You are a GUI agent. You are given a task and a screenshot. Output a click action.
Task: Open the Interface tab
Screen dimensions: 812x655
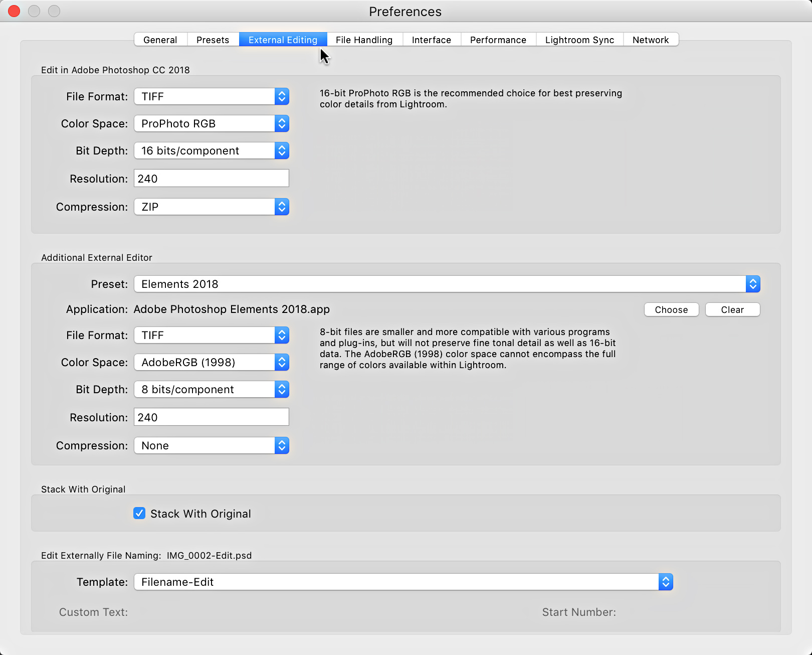432,40
